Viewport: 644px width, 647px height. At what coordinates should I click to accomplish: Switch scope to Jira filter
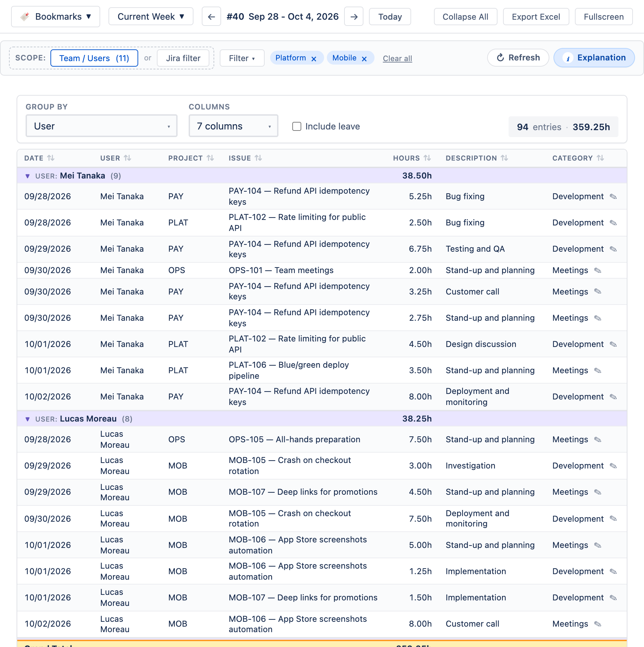(x=183, y=58)
